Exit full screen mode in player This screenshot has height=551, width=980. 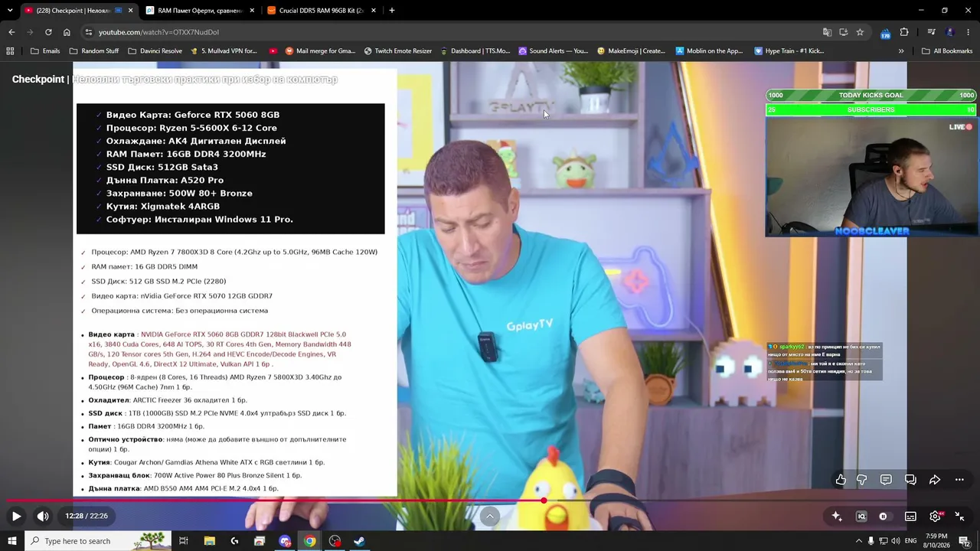point(959,517)
